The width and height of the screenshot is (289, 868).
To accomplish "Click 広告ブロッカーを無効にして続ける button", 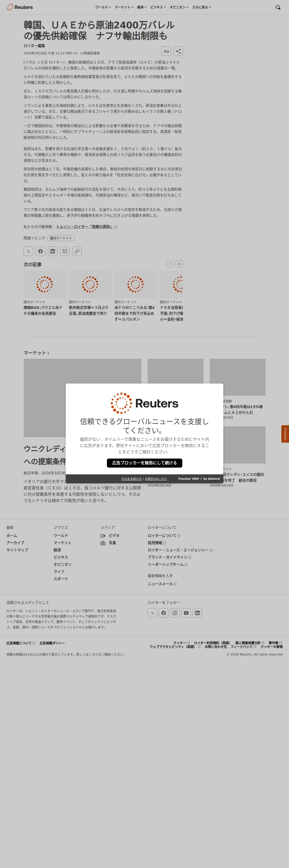I will point(144,463).
